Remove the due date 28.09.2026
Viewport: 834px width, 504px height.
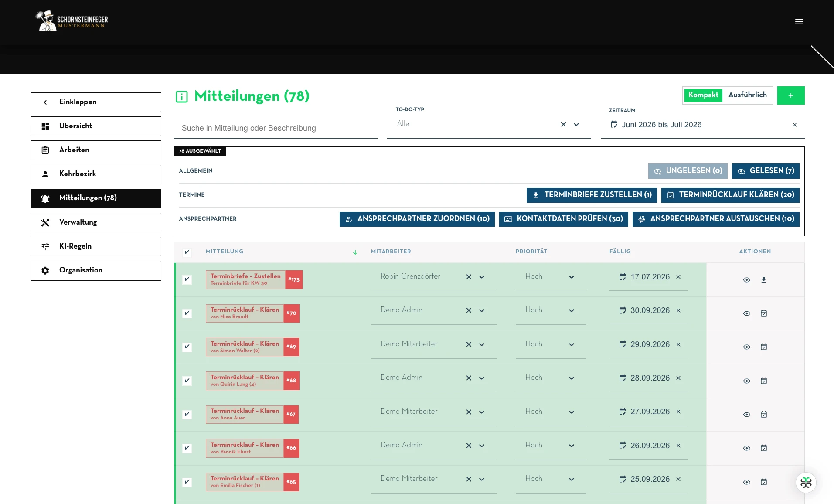[x=678, y=378]
